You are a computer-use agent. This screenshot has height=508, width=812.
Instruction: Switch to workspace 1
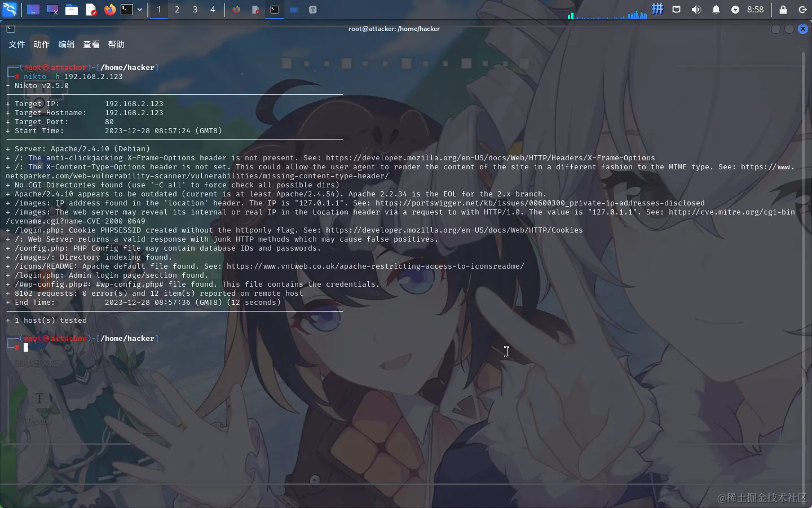[x=159, y=10]
